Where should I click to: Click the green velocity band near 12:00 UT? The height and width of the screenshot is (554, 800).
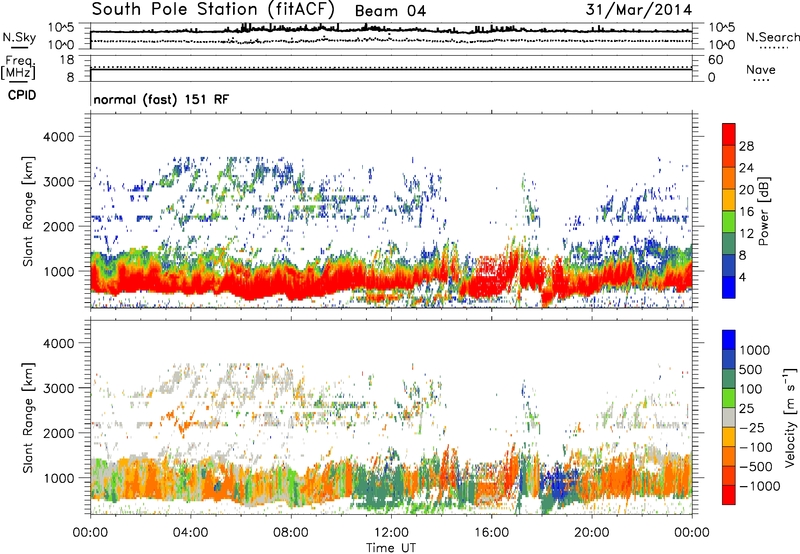tap(380, 487)
